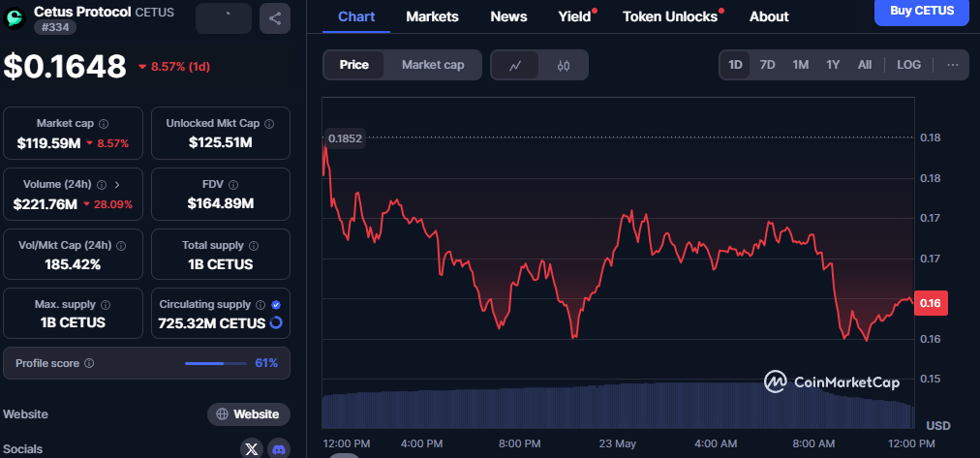Click the Profile score progress bar
Screen dimensions: 980x458
216,363
